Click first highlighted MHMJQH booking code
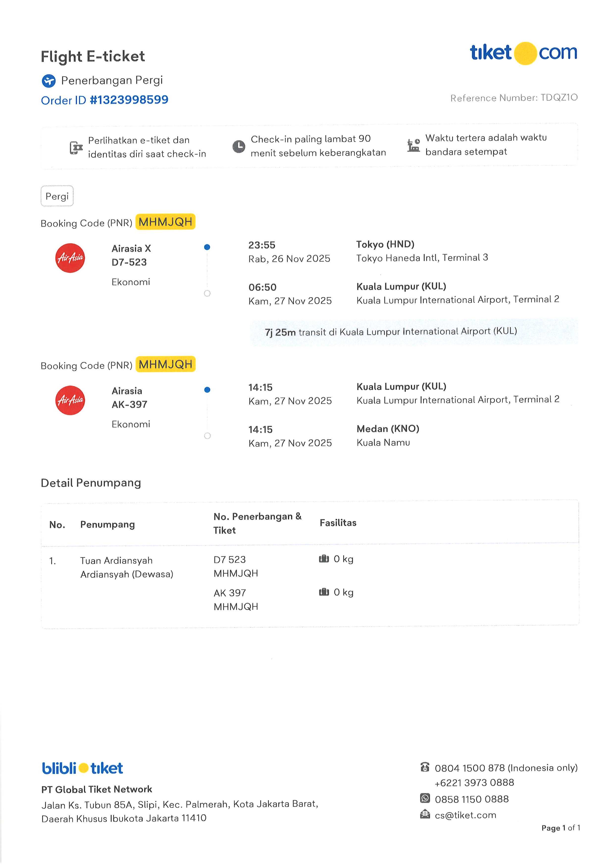 [165, 222]
